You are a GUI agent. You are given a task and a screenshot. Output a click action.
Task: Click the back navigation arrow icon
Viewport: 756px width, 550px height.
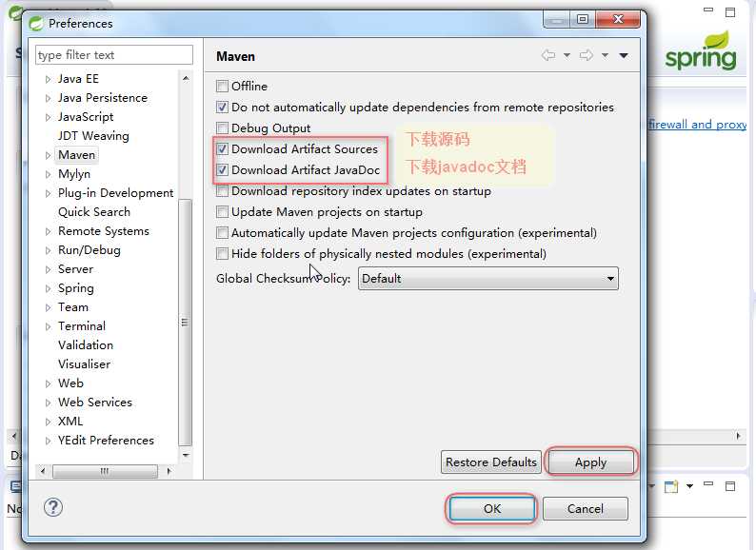[x=548, y=55]
